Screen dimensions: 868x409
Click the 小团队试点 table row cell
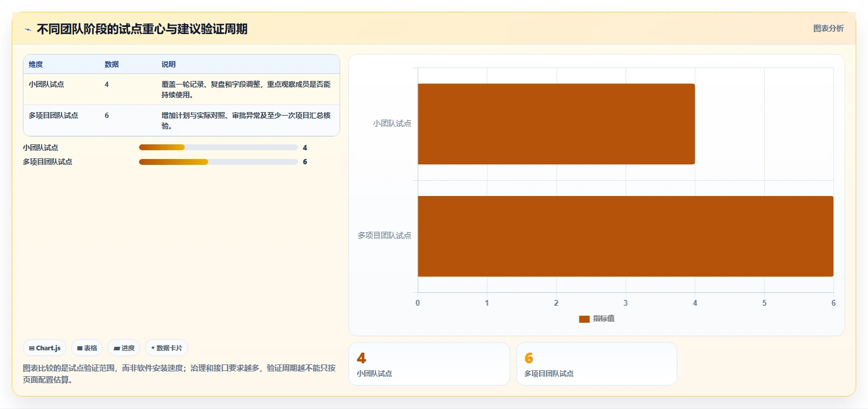click(x=46, y=84)
